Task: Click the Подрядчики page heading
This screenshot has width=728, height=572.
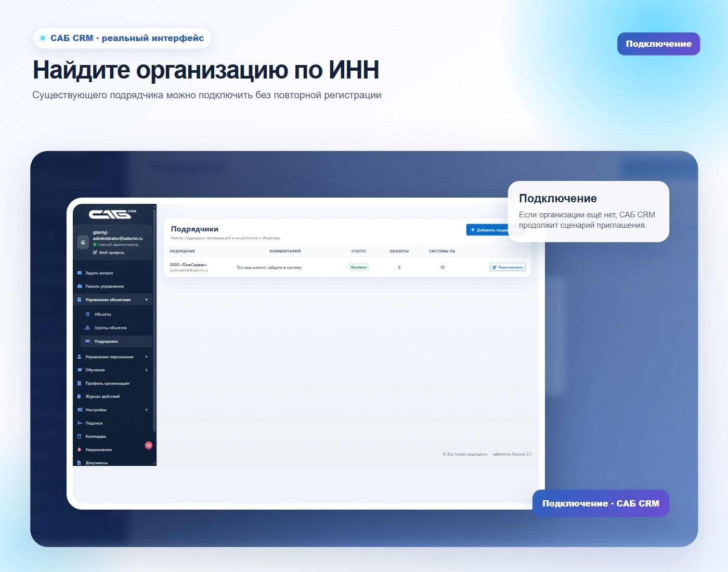Action: [x=194, y=229]
